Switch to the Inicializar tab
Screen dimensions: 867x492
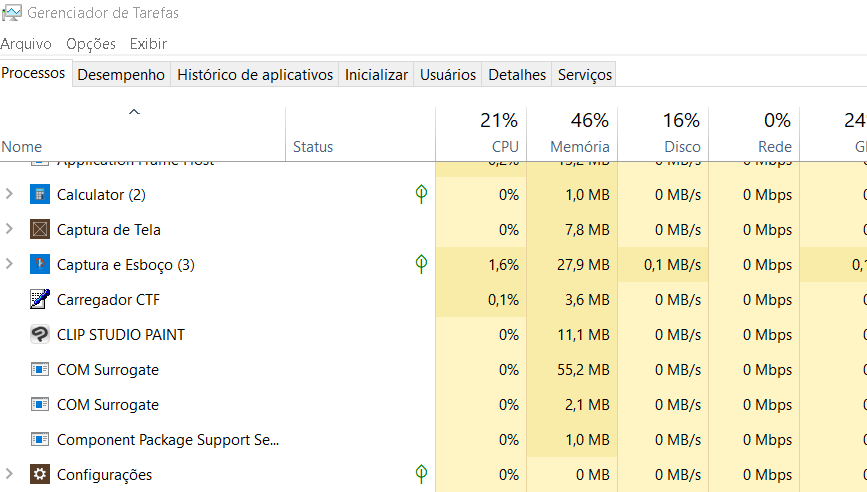(x=376, y=75)
